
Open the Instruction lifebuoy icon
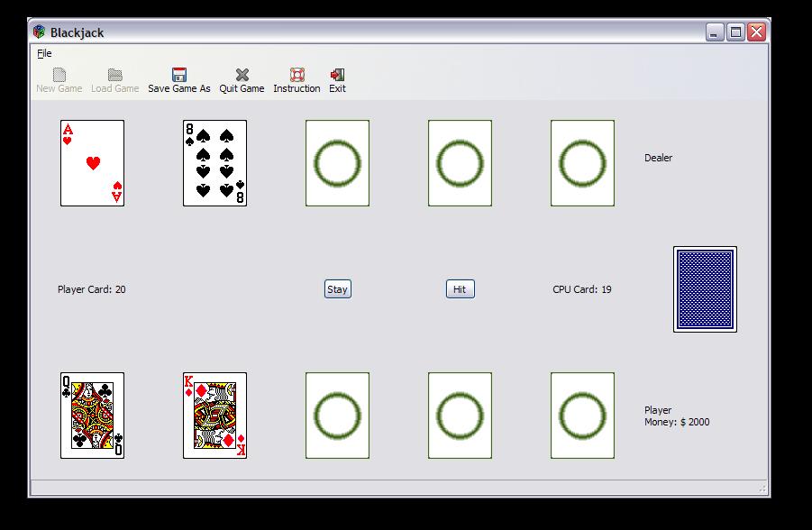[297, 75]
